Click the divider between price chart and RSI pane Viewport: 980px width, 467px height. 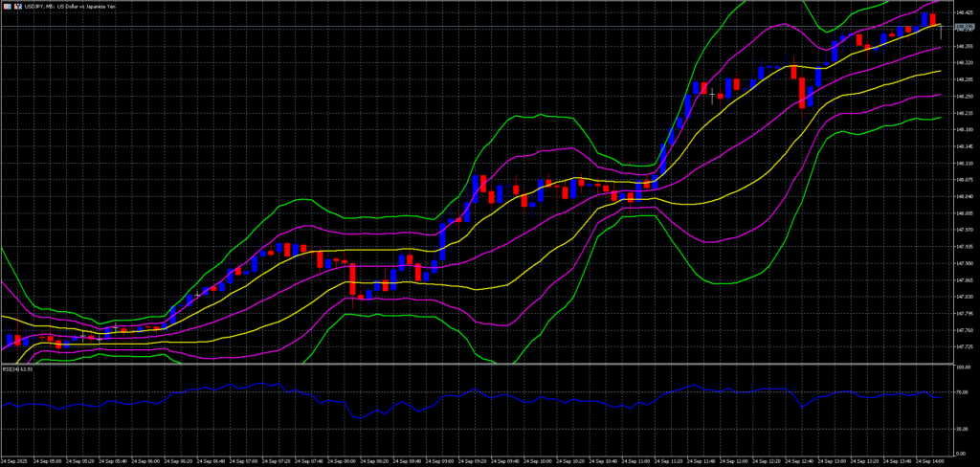[x=479, y=364]
